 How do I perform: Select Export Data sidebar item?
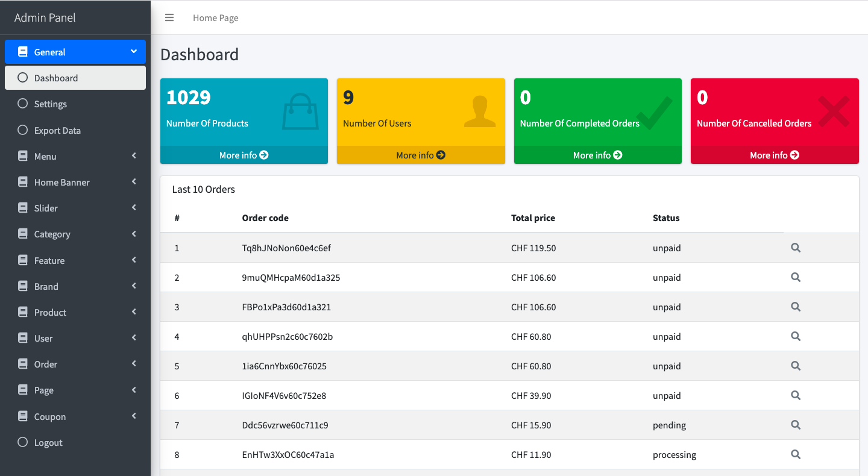[x=57, y=130]
